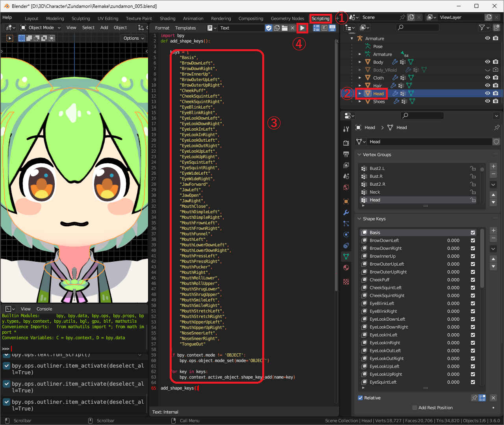Click the open text file folder icon
This screenshot has height=425, width=504.
pyautogui.click(x=285, y=28)
